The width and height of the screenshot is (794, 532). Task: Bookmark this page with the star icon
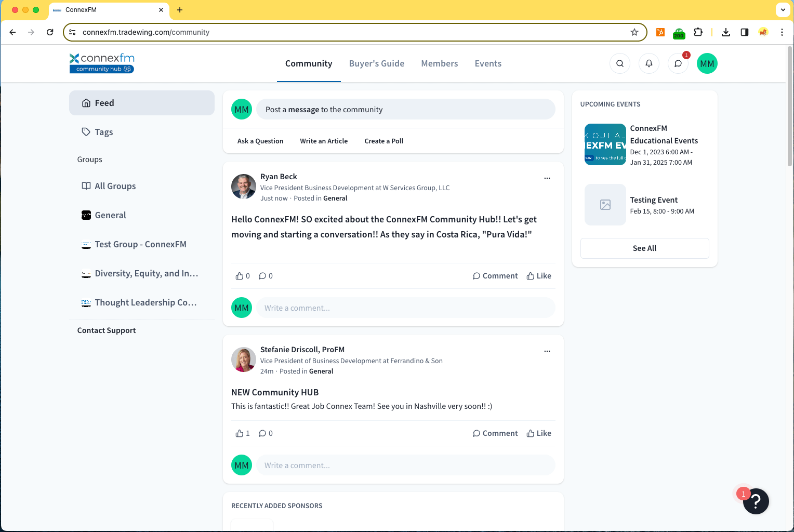pos(634,32)
